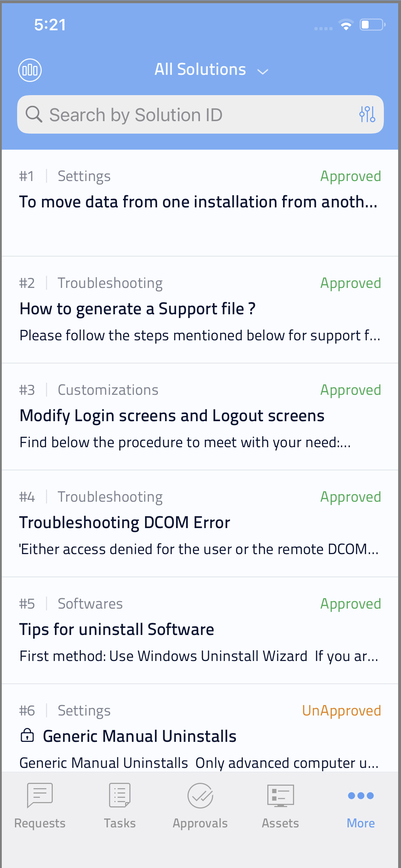Open Modify Login screens and Logout screens
The image size is (401, 868).
tap(200, 417)
